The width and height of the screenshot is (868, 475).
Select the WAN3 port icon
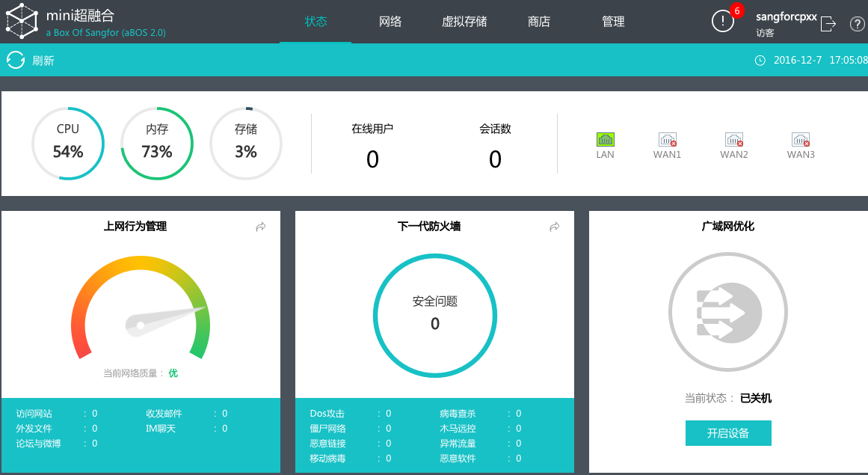801,140
